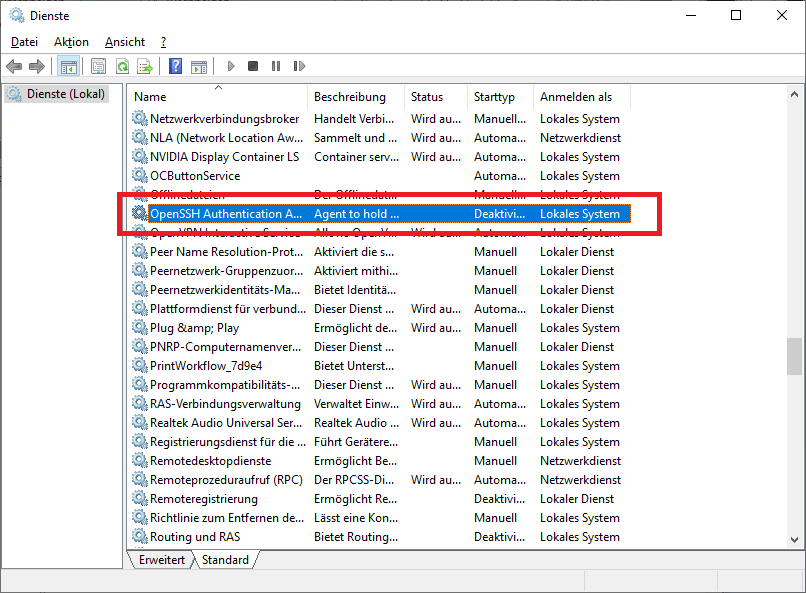Click the Back arrow in toolbar

14,67
